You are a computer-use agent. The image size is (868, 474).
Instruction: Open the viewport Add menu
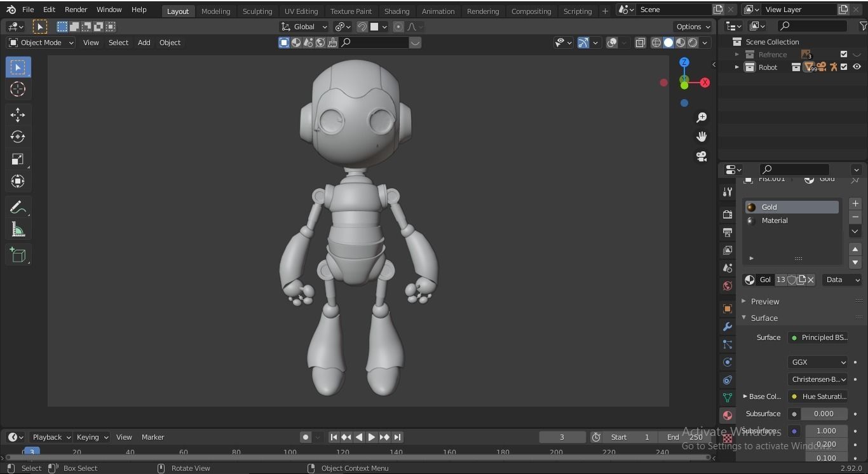coord(144,43)
